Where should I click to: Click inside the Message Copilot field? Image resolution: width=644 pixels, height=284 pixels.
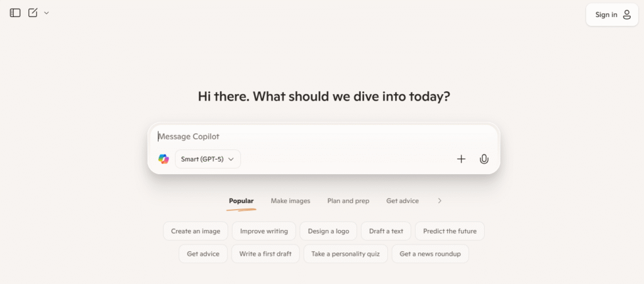coord(324,137)
